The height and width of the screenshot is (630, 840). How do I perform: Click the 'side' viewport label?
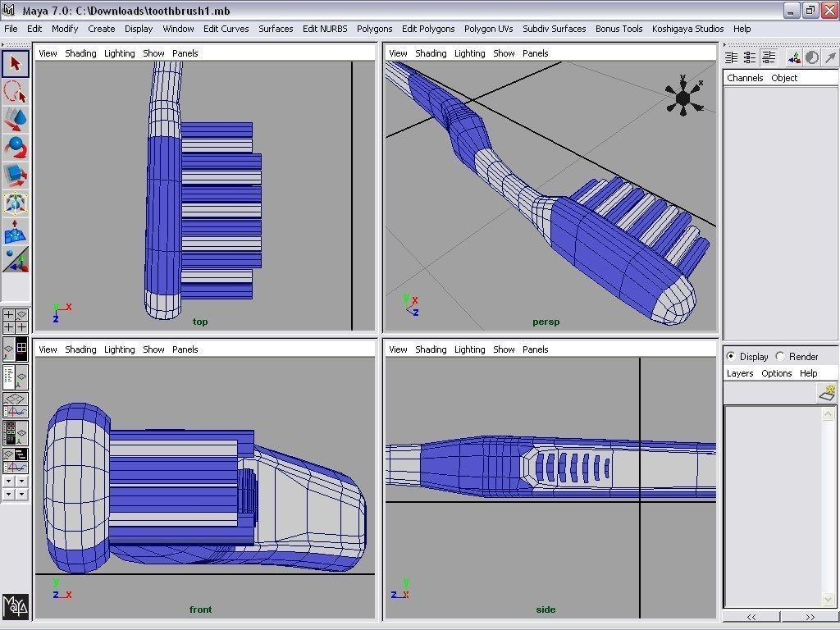[x=546, y=609]
